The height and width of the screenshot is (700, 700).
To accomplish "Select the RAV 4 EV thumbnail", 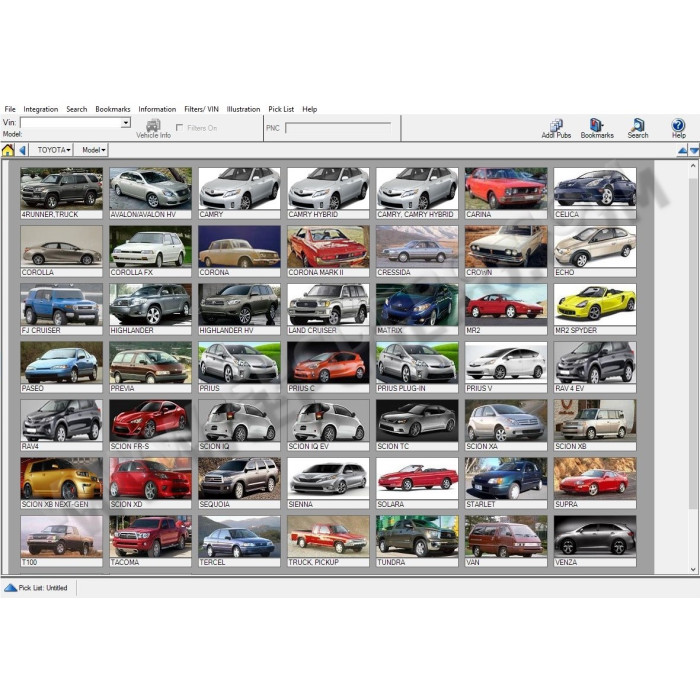I will point(595,367).
